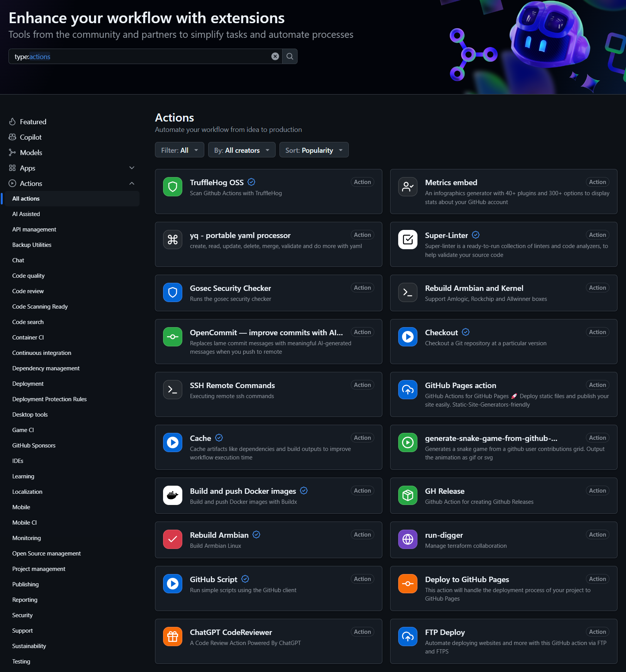The width and height of the screenshot is (626, 672).
Task: Open yq - portable yaml processor link
Action: [240, 235]
